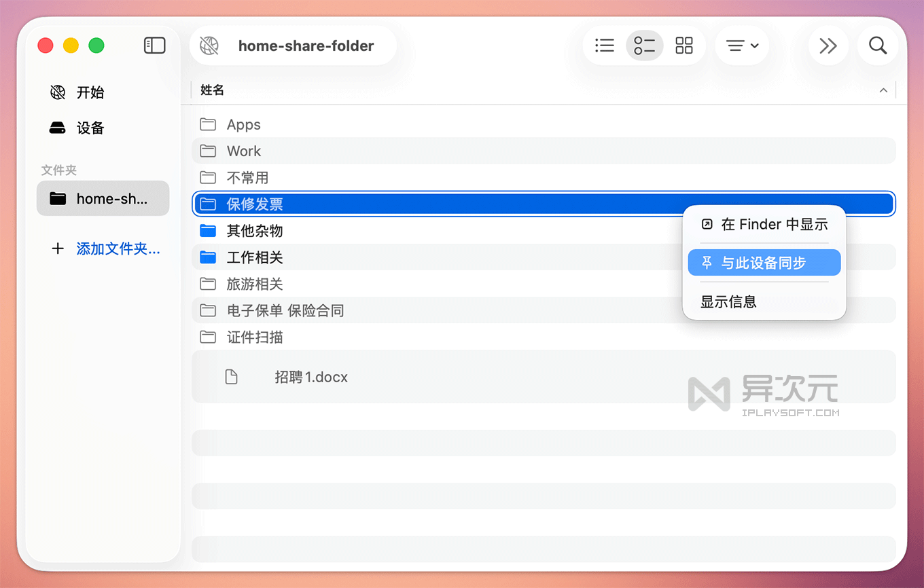Sort by the 姓名 column header
The image size is (924, 588).
pyautogui.click(x=212, y=90)
